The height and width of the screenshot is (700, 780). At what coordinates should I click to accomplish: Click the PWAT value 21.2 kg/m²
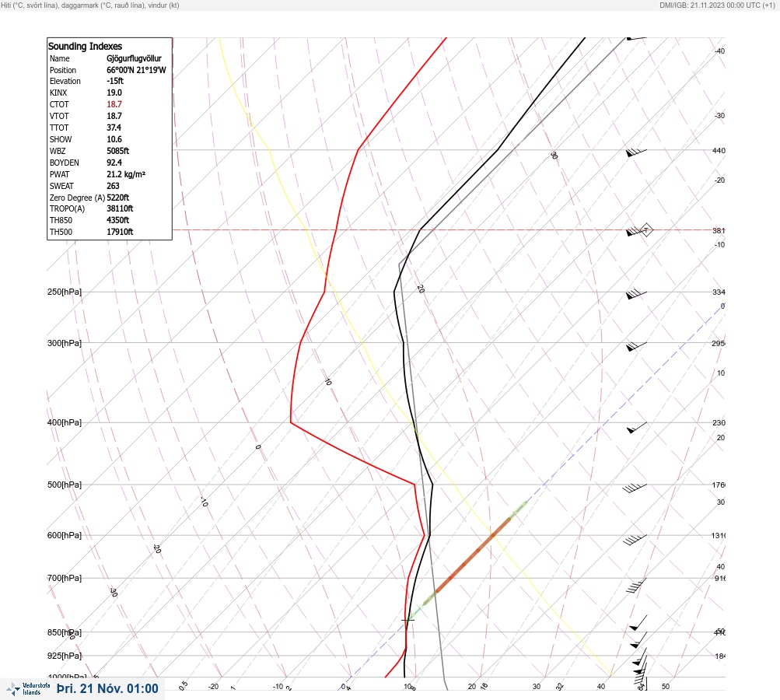coord(126,174)
